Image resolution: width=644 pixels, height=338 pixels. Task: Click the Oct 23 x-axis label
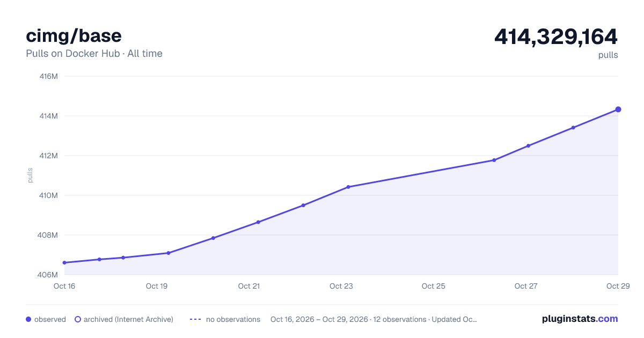341,286
